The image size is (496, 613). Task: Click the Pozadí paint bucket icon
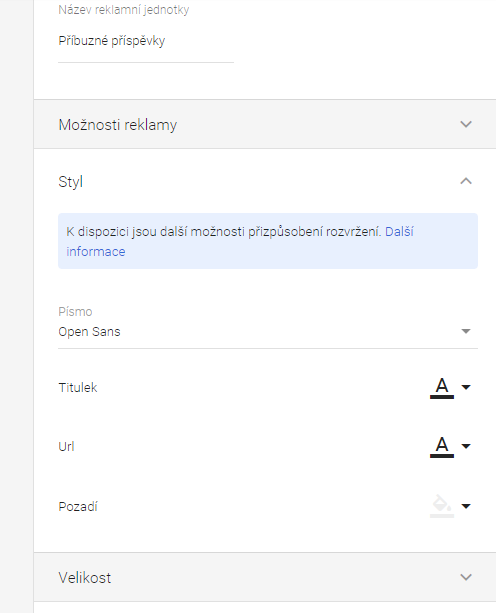click(442, 506)
